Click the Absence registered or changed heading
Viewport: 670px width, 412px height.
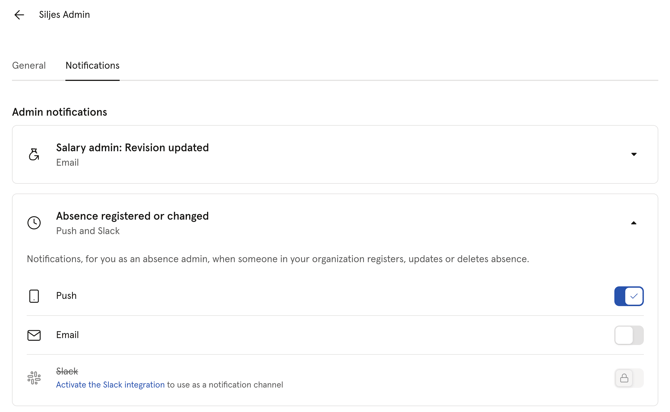[x=132, y=216]
